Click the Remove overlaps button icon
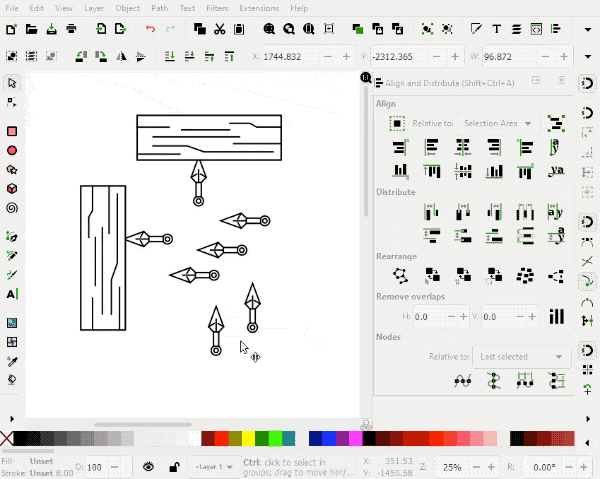 click(x=556, y=317)
